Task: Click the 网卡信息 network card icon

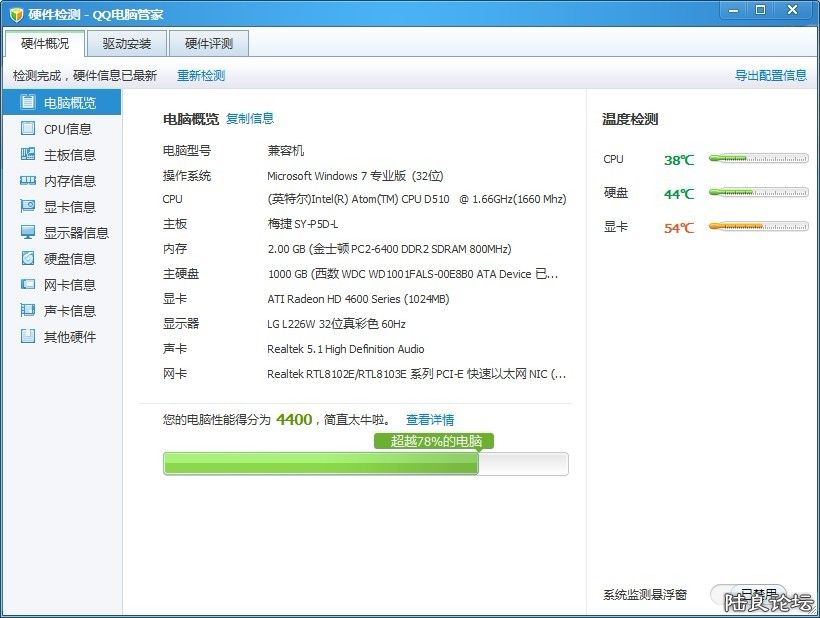Action: [27, 285]
